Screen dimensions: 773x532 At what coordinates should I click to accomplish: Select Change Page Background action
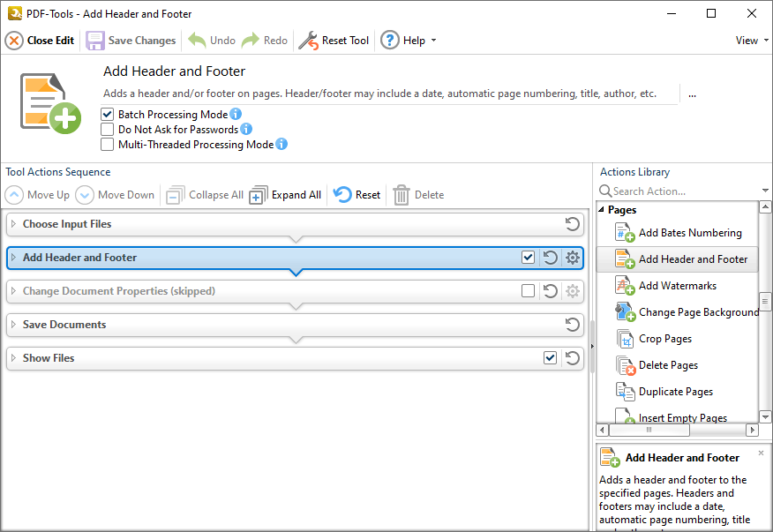tap(678, 312)
